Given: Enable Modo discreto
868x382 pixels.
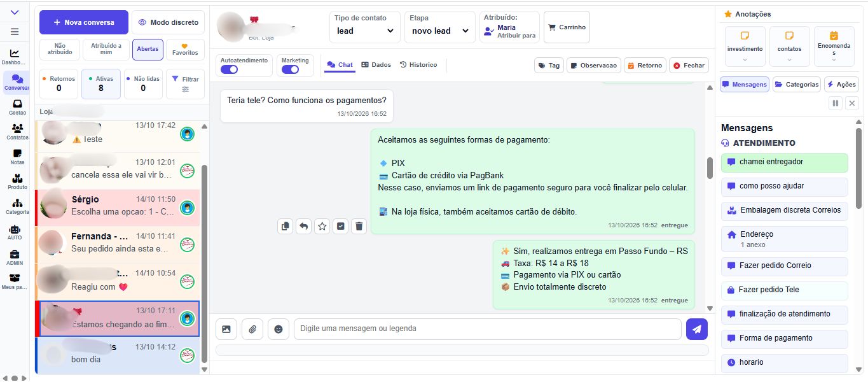Looking at the screenshot, I should tap(169, 22).
